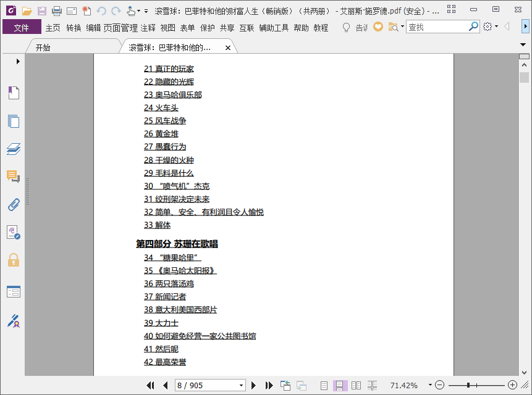
Task: Open chapter link 21 真正的玩家
Action: pos(169,69)
